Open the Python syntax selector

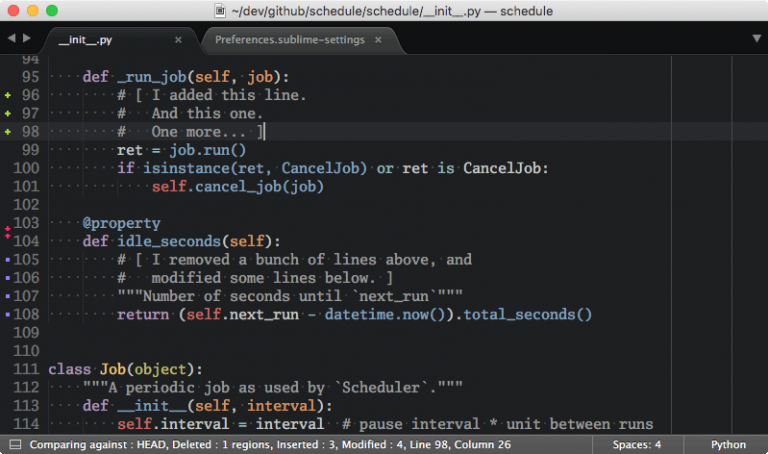728,444
